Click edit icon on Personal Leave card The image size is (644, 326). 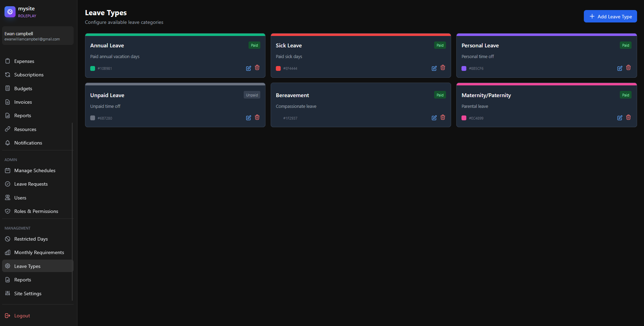(x=619, y=68)
